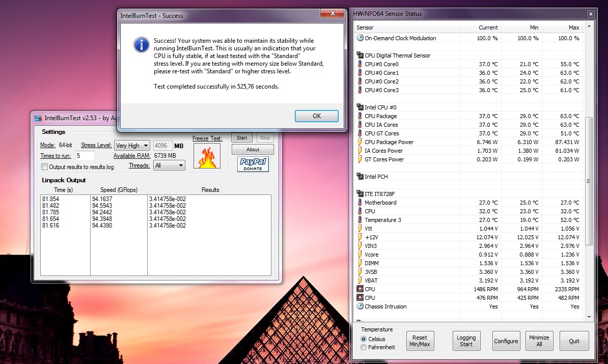Click the Start button in IntelBurnTest
The width and height of the screenshot is (608, 364).
click(x=242, y=138)
